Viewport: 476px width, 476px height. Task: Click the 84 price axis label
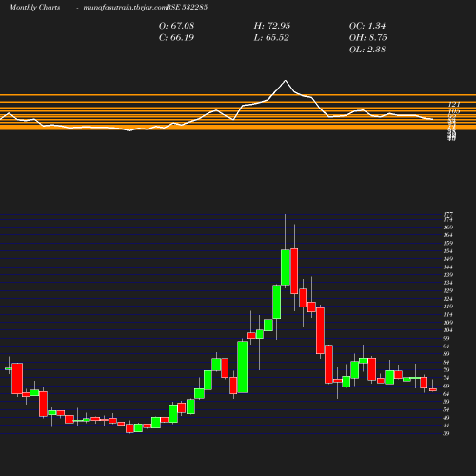pyautogui.click(x=446, y=362)
